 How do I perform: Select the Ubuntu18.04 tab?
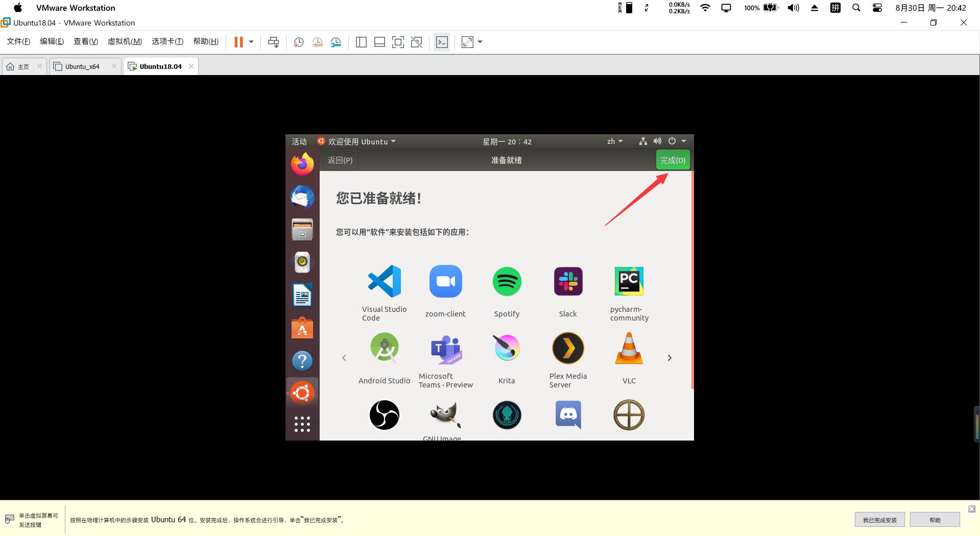[160, 66]
